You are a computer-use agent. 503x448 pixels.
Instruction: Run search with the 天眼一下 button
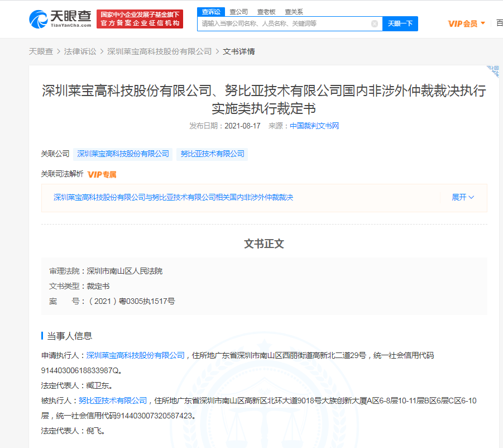(x=400, y=24)
